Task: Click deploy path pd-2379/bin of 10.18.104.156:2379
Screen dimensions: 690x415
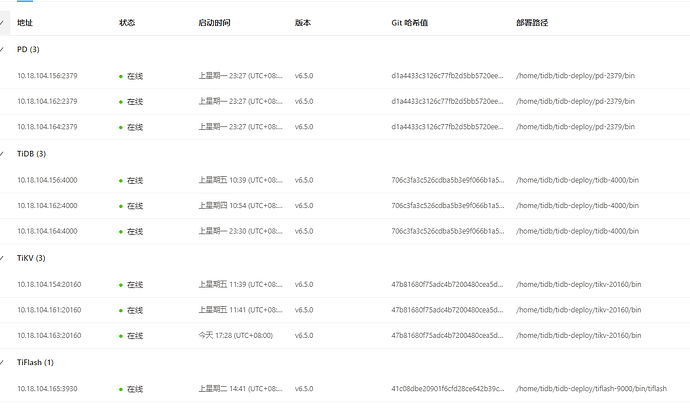Action: tap(576, 76)
